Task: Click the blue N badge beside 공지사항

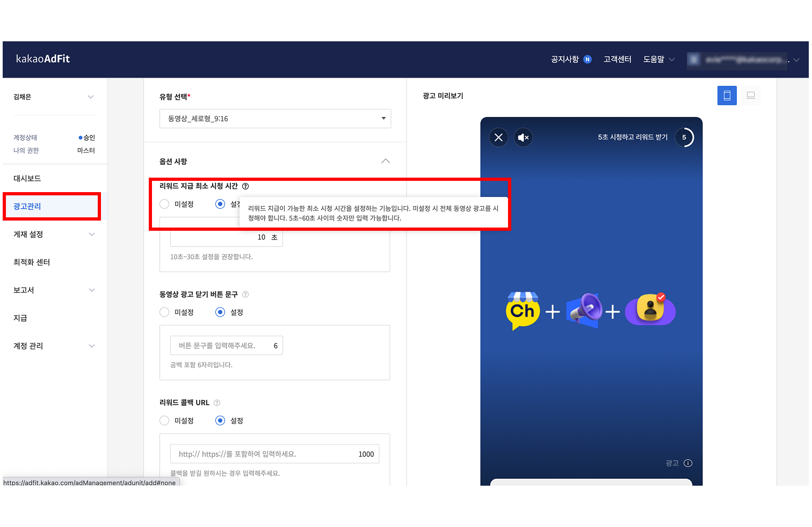Action: point(588,60)
